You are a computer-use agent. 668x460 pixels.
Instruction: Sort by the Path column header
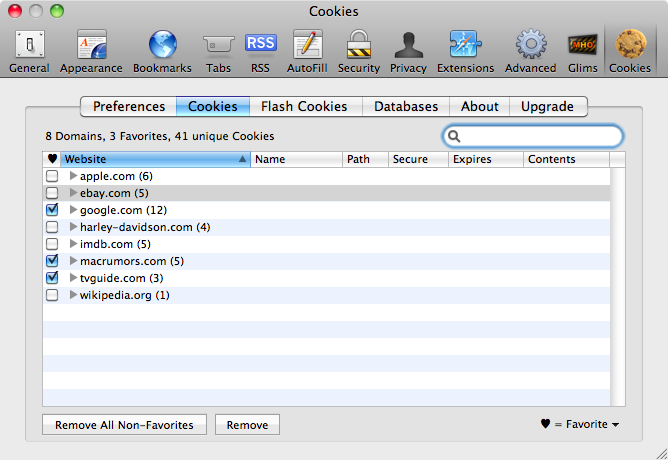click(366, 159)
